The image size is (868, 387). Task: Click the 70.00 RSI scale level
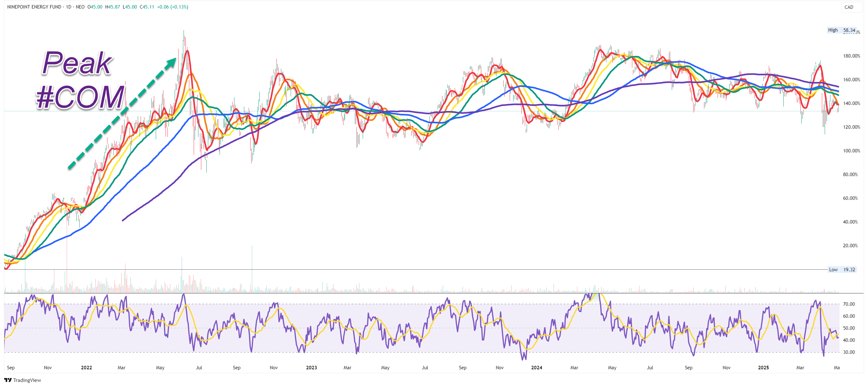(848, 304)
